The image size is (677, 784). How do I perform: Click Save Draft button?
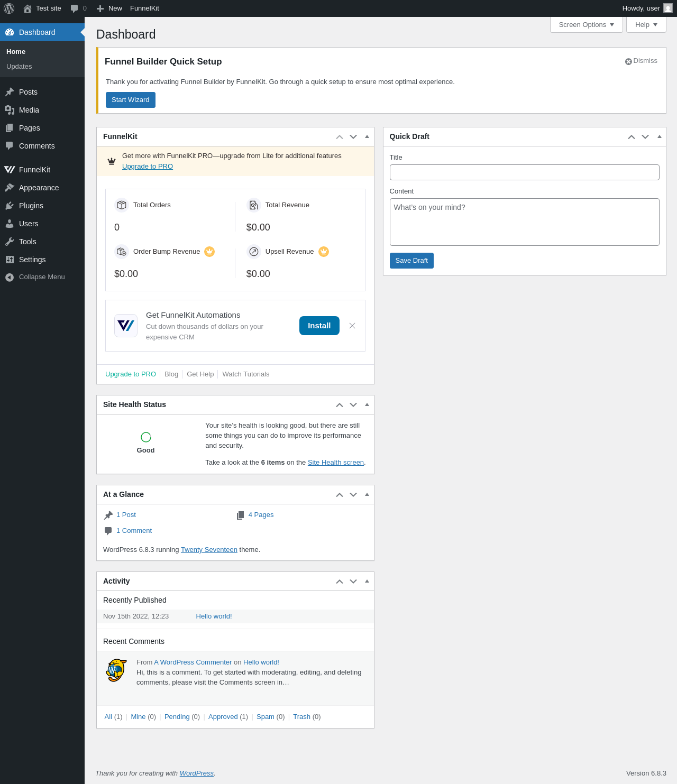coord(411,261)
